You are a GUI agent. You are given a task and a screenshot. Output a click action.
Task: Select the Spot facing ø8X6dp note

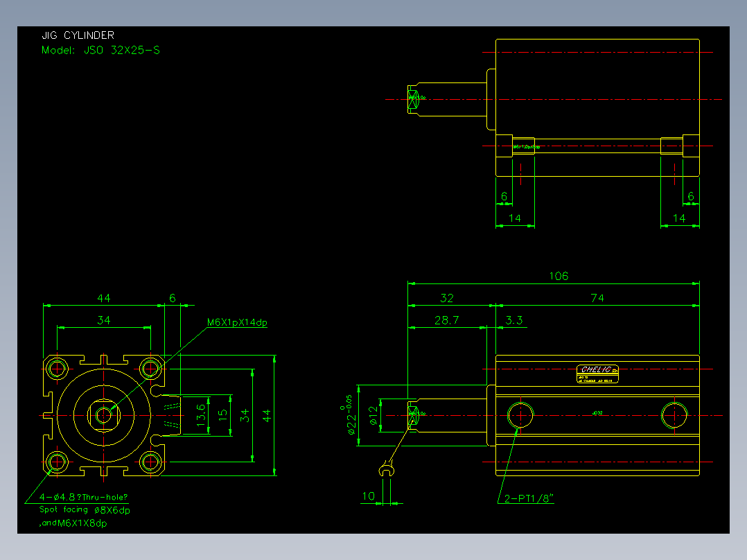[85, 510]
